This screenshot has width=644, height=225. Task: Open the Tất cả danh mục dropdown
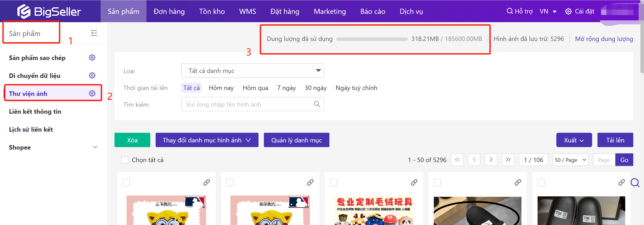[x=252, y=71]
